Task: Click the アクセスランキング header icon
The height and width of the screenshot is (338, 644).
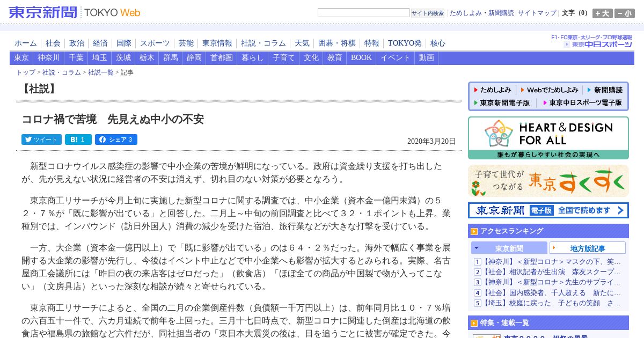Action: click(474, 231)
